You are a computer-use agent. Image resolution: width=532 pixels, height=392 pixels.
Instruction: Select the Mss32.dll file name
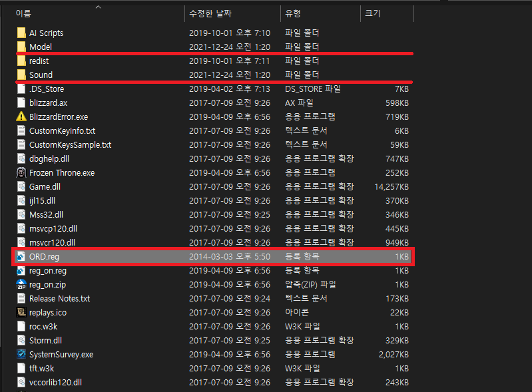click(46, 215)
